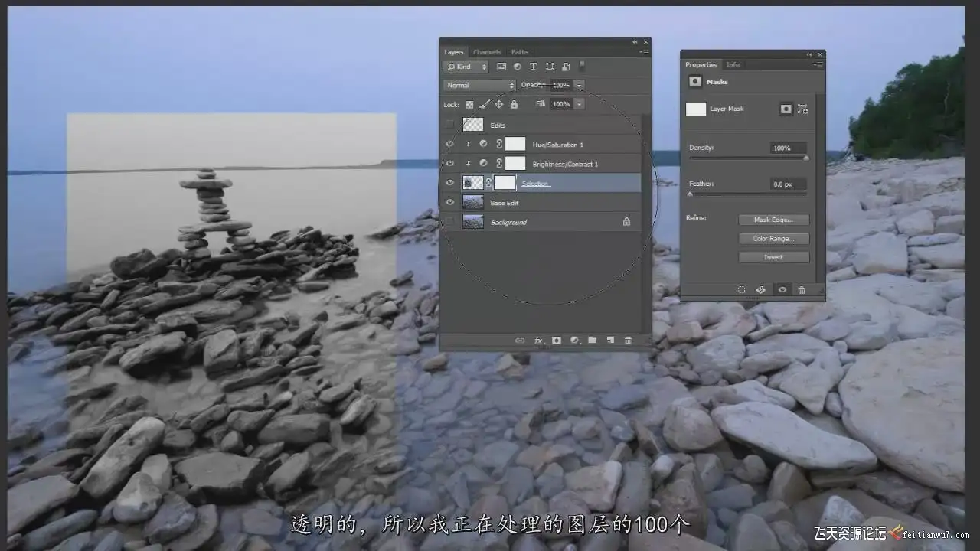Toggle mask visibility eye in Properties
The height and width of the screenshot is (551, 980).
(782, 290)
